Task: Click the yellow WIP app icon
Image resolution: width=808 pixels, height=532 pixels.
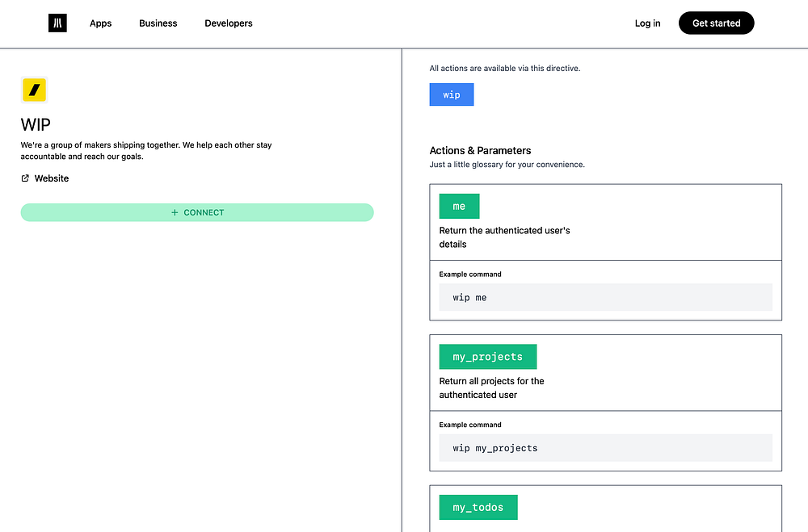Action: click(34, 90)
